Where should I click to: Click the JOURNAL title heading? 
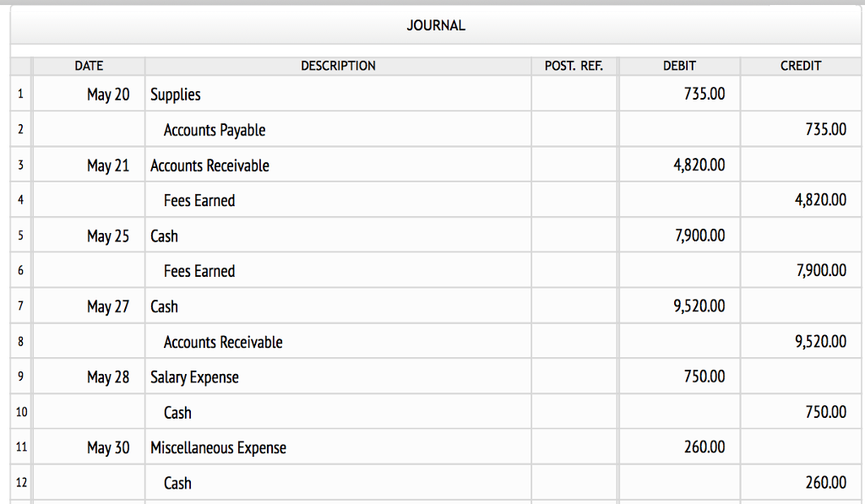click(436, 25)
